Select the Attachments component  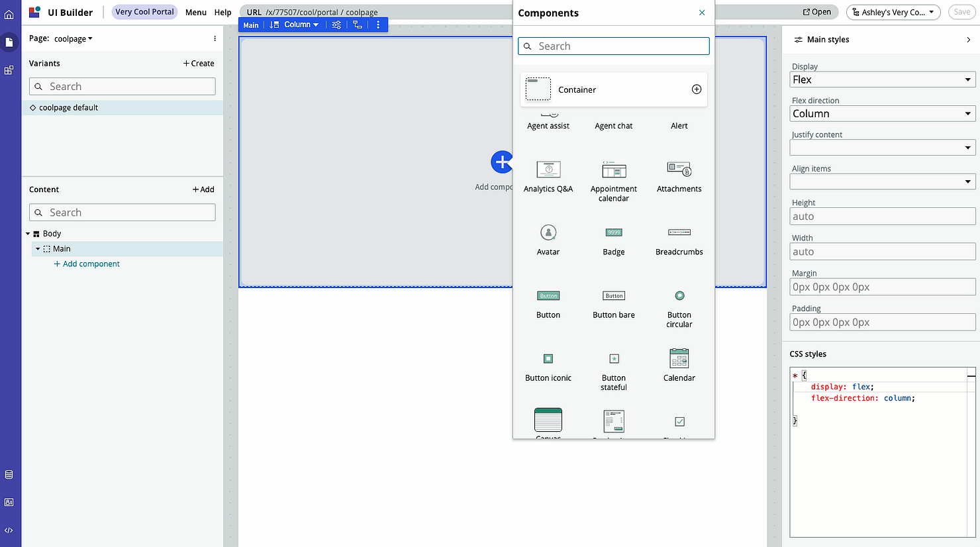point(679,177)
